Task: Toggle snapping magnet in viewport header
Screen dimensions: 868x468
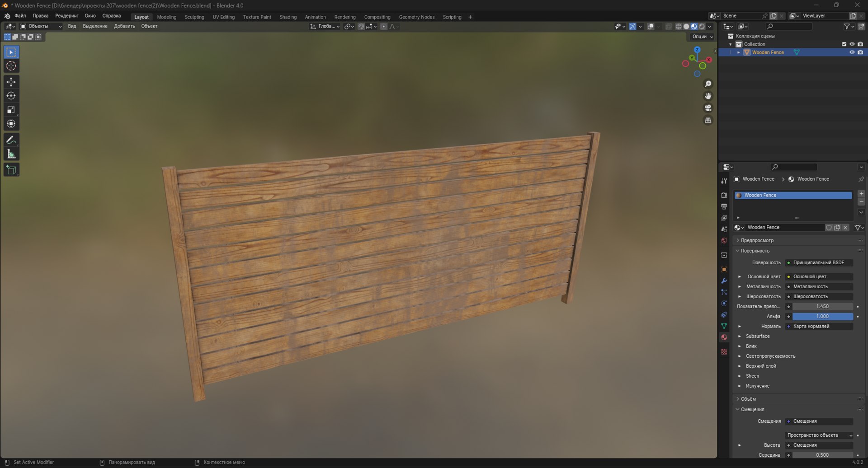Action: coord(361,27)
